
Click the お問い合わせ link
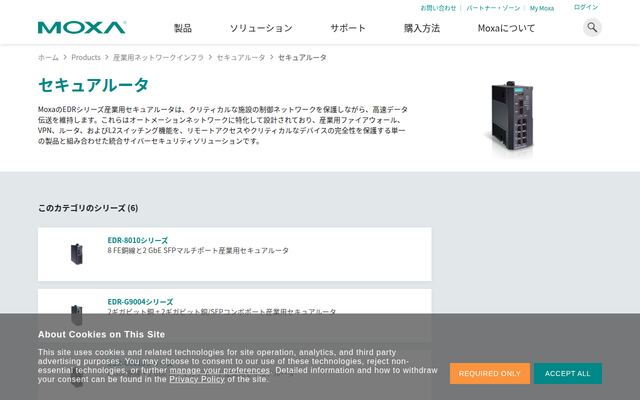(438, 8)
